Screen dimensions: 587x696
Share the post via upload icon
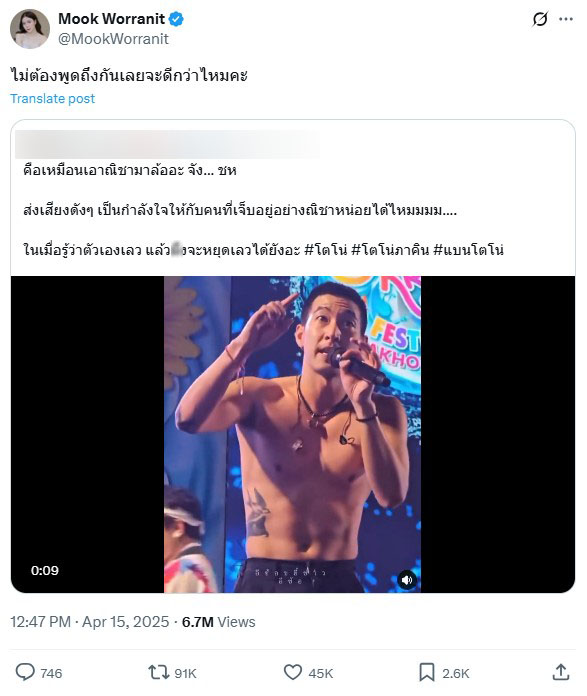561,672
